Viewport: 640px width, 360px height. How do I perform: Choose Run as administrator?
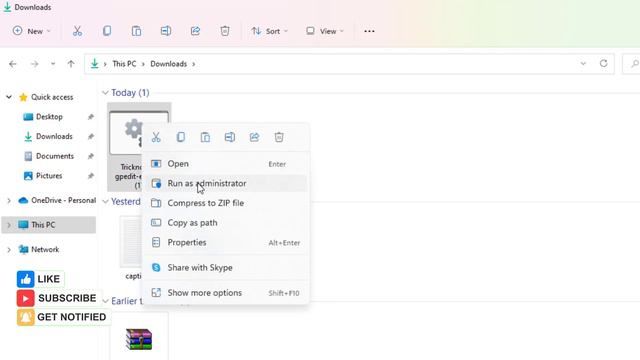coord(226,183)
